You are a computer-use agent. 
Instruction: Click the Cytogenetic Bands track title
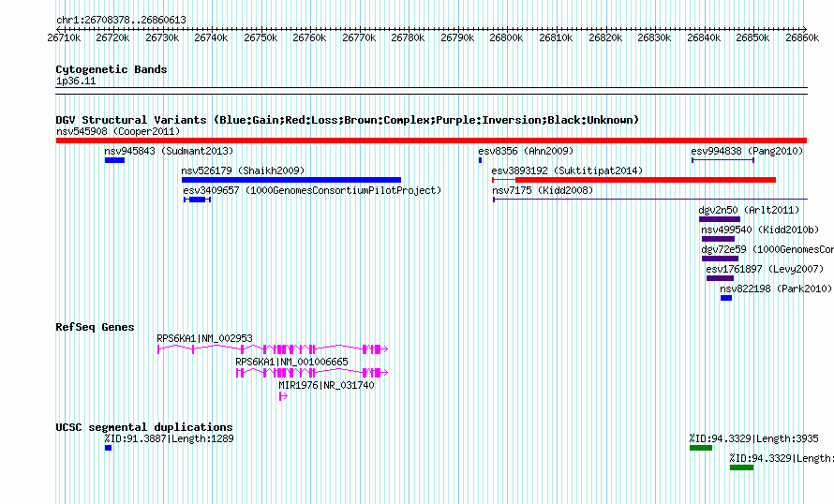click(x=112, y=69)
